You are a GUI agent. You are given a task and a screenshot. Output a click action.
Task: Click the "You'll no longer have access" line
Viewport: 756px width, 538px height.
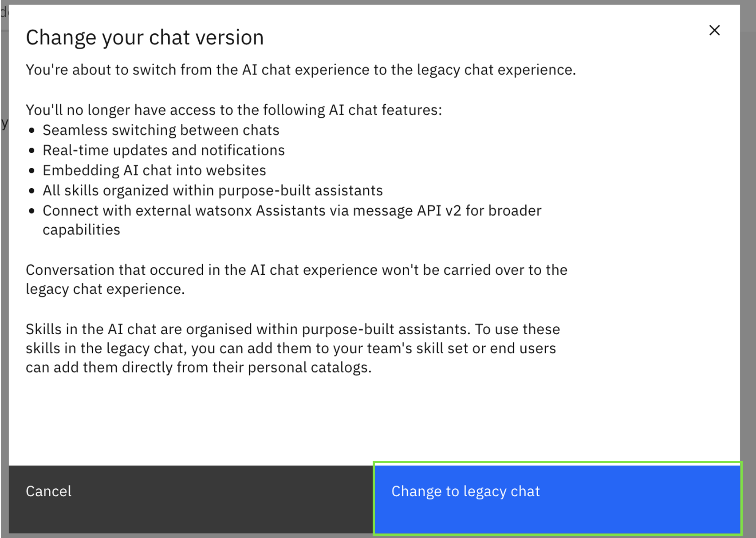click(233, 110)
